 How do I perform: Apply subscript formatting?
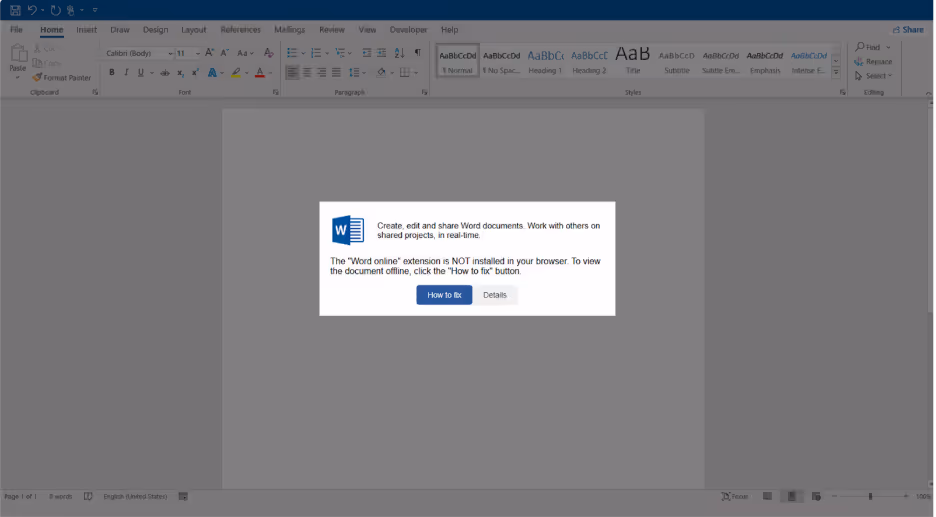pyautogui.click(x=180, y=73)
